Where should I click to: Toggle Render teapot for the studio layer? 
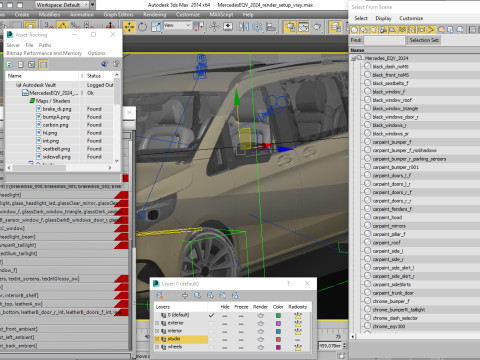pyautogui.click(x=260, y=339)
